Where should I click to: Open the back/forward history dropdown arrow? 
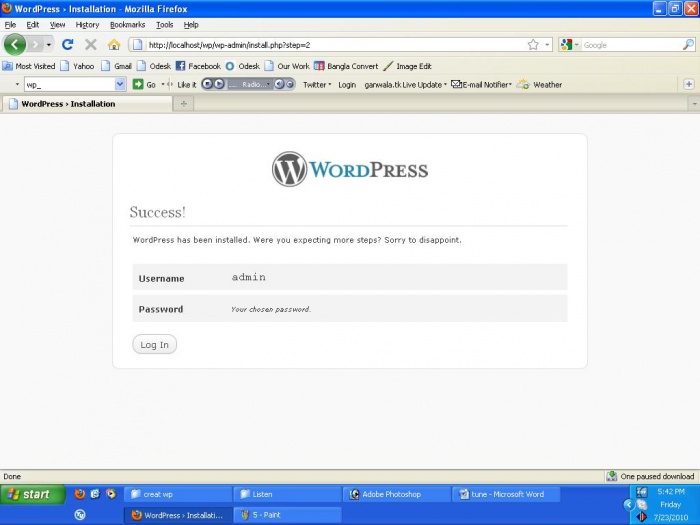(49, 45)
